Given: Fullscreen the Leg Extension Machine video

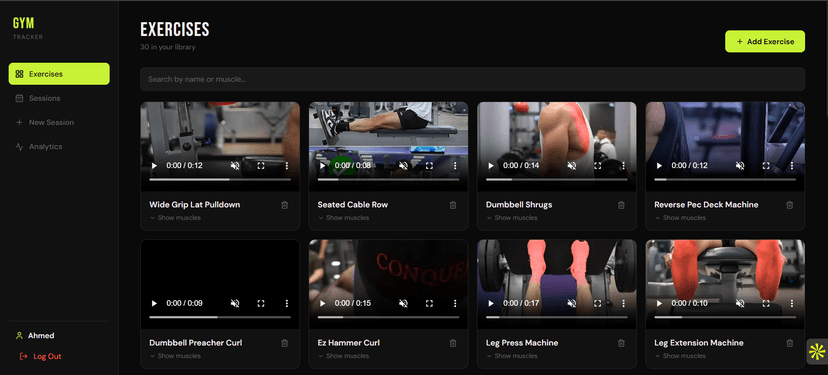Looking at the screenshot, I should [x=766, y=304].
